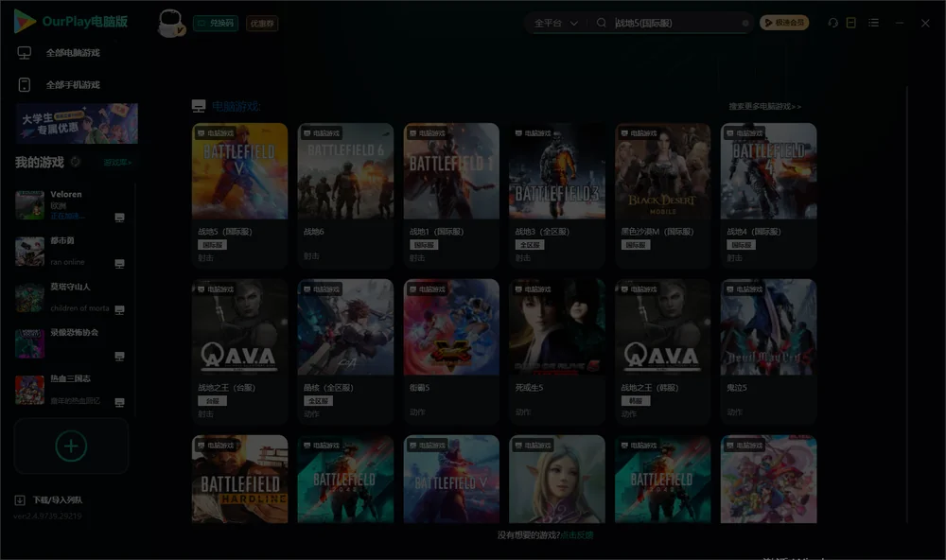Screen dimensions: 946x560
Task: Open the 游戏库 link
Action: [117, 163]
